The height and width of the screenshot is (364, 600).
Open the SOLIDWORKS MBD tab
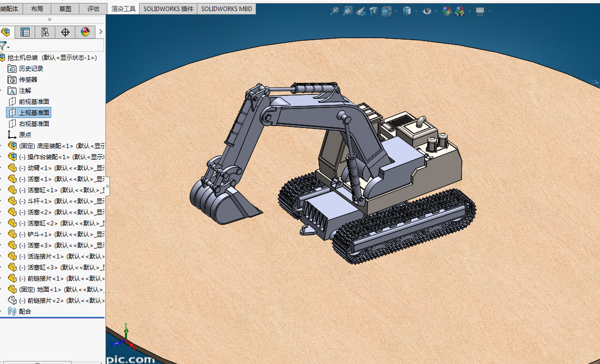pyautogui.click(x=226, y=9)
